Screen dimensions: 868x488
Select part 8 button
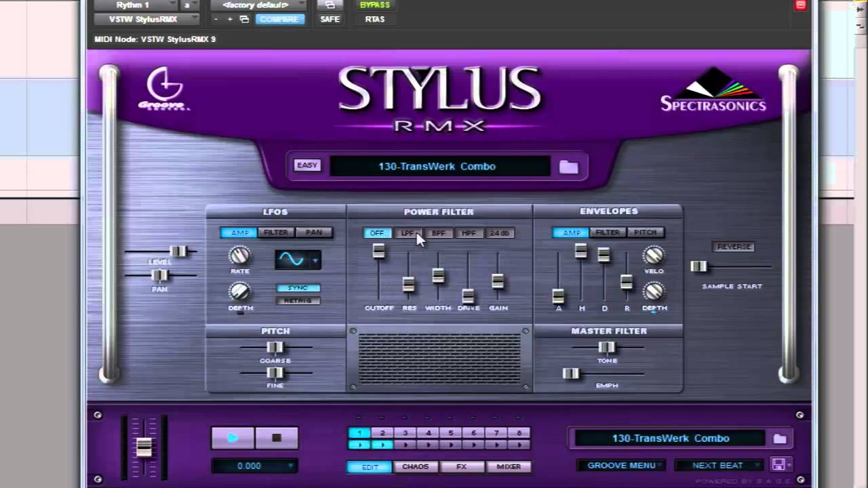pyautogui.click(x=519, y=433)
